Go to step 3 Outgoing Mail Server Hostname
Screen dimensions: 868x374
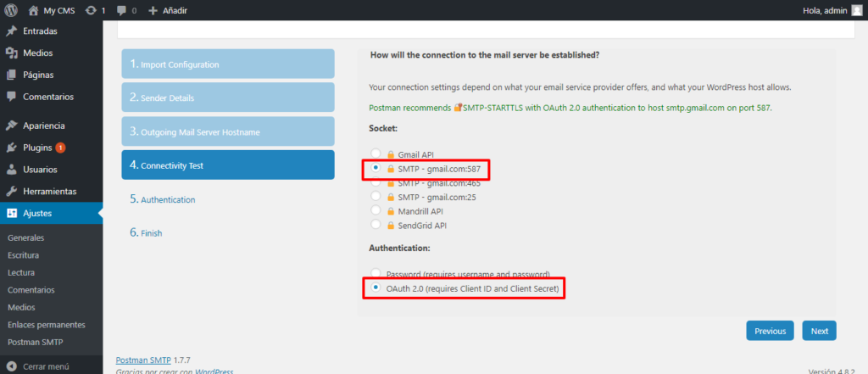(228, 131)
